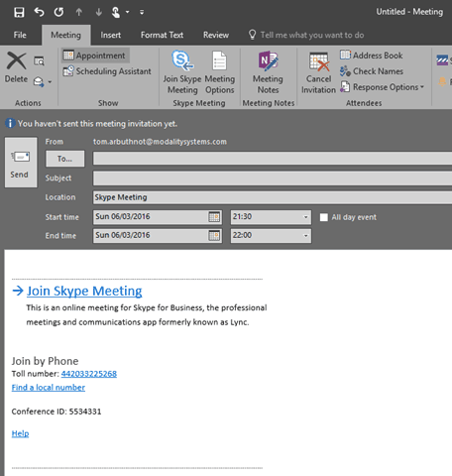Click the forward meeting icon
Screen dimensions: 452x476
point(39,81)
